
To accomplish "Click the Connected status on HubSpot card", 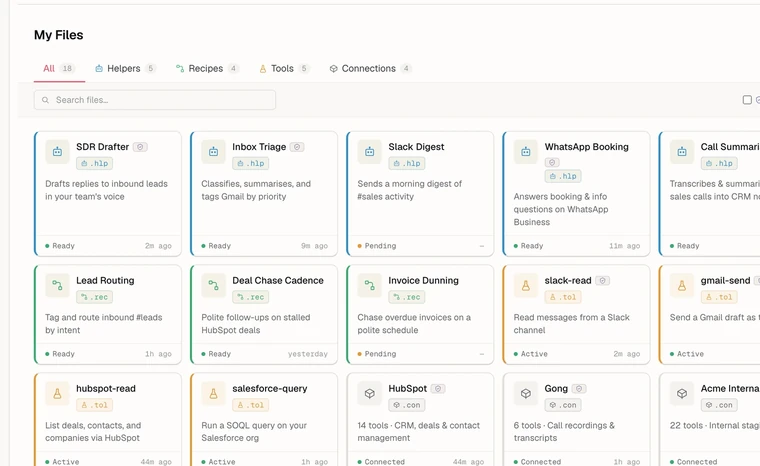I will coord(381,462).
